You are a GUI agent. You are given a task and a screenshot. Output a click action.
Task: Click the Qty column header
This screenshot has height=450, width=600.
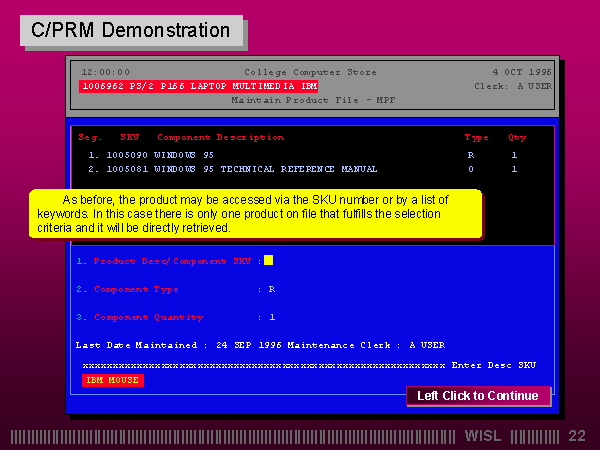[517, 137]
